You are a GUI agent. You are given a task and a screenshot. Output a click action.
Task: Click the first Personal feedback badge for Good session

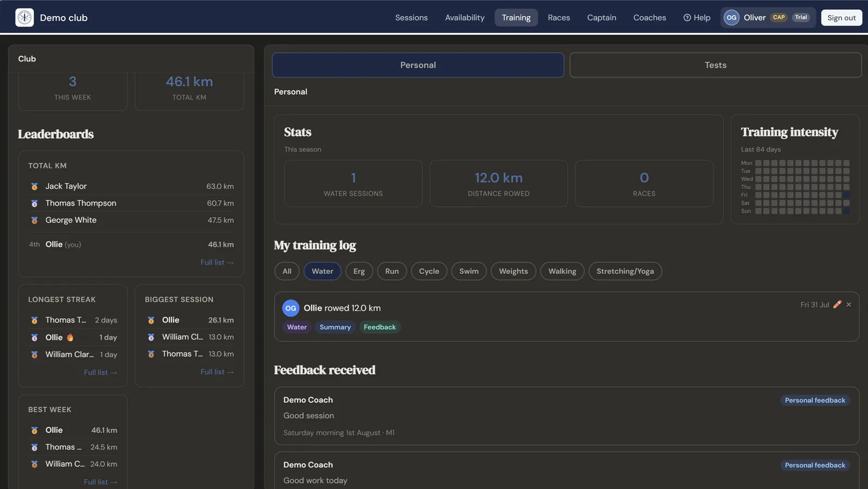pyautogui.click(x=815, y=400)
